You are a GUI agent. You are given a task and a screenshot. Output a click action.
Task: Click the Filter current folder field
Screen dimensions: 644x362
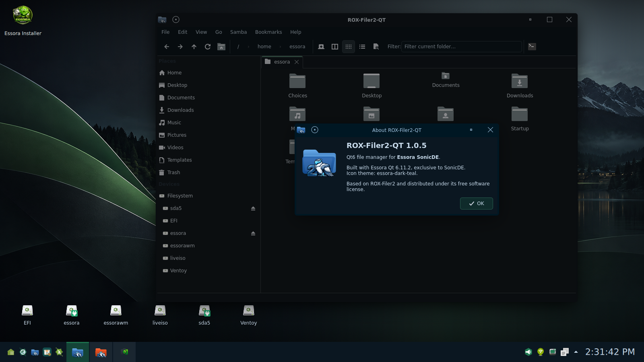[x=462, y=47]
